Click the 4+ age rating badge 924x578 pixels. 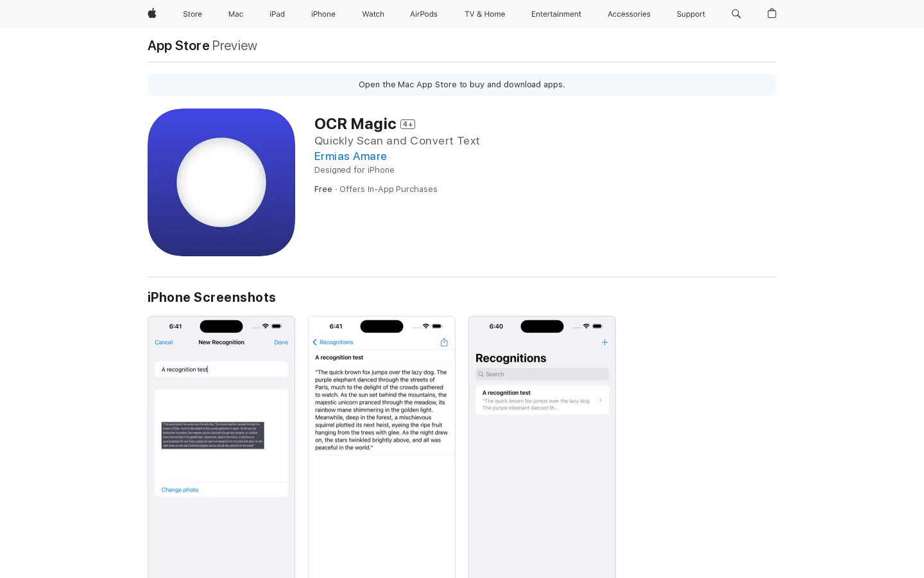(x=407, y=124)
